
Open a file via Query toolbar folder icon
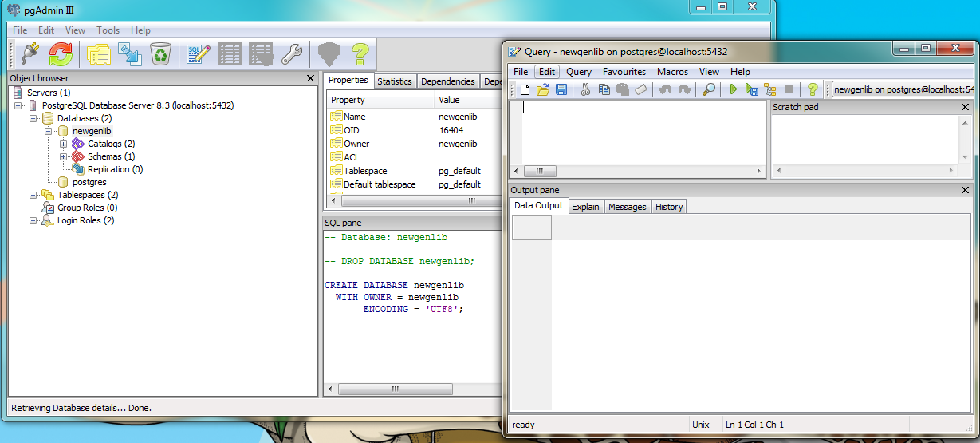(x=543, y=89)
